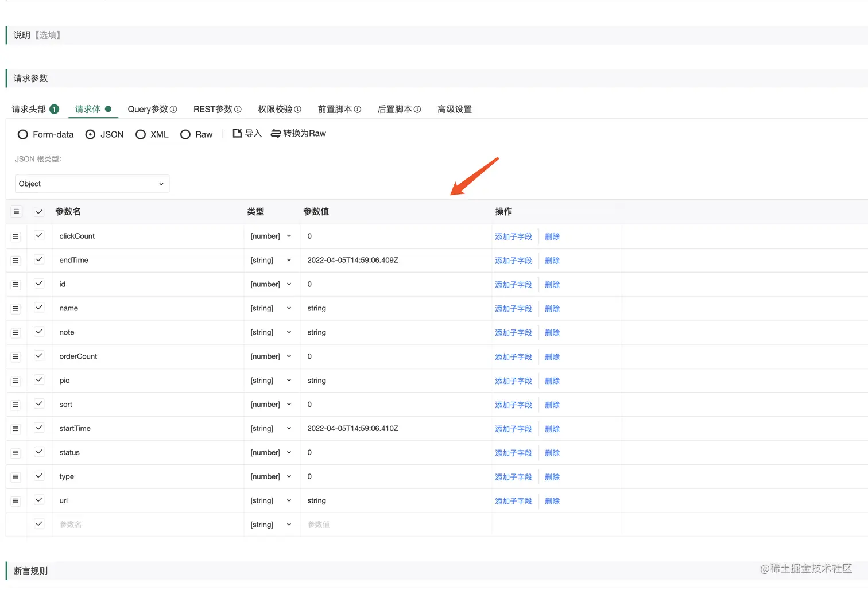Switch to the 高级设置 tab
Viewport: 868px width, 590px height.
455,109
